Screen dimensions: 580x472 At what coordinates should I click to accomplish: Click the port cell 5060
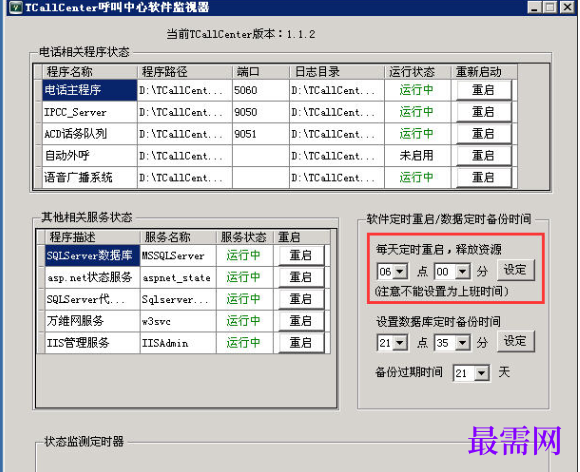260,90
